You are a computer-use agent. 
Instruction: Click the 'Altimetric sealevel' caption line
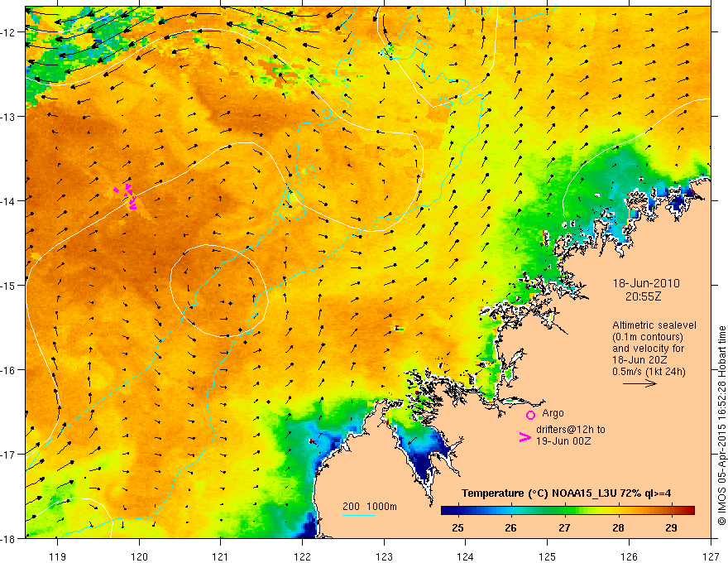pyautogui.click(x=654, y=325)
